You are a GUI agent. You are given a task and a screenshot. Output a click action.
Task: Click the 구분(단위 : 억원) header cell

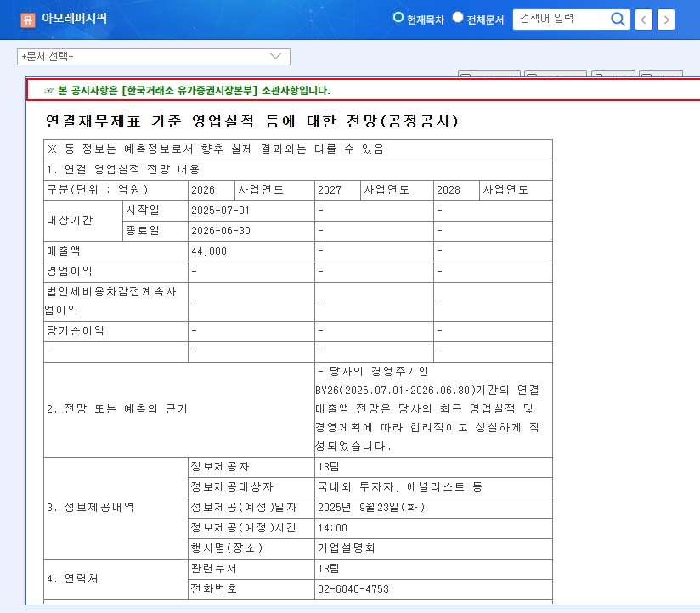116,190
